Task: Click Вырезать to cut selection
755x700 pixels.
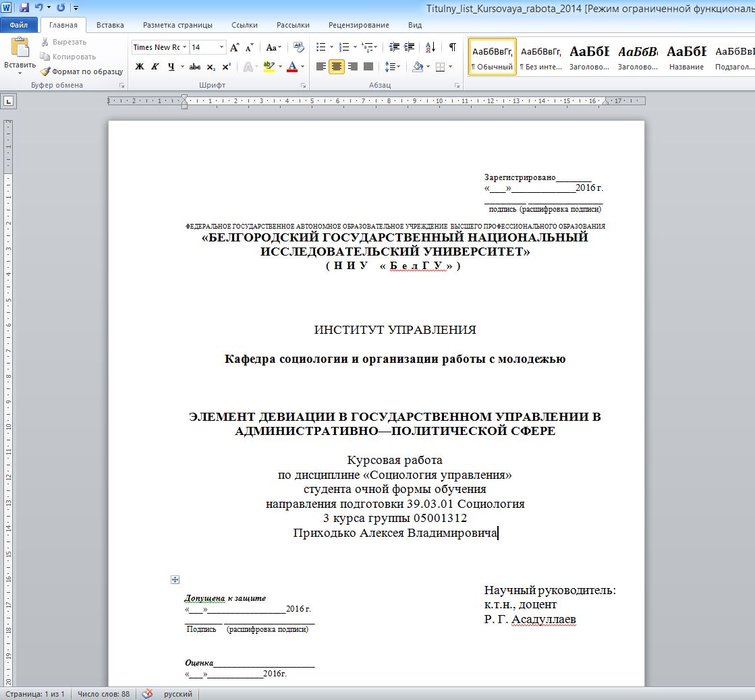Action: click(x=63, y=42)
